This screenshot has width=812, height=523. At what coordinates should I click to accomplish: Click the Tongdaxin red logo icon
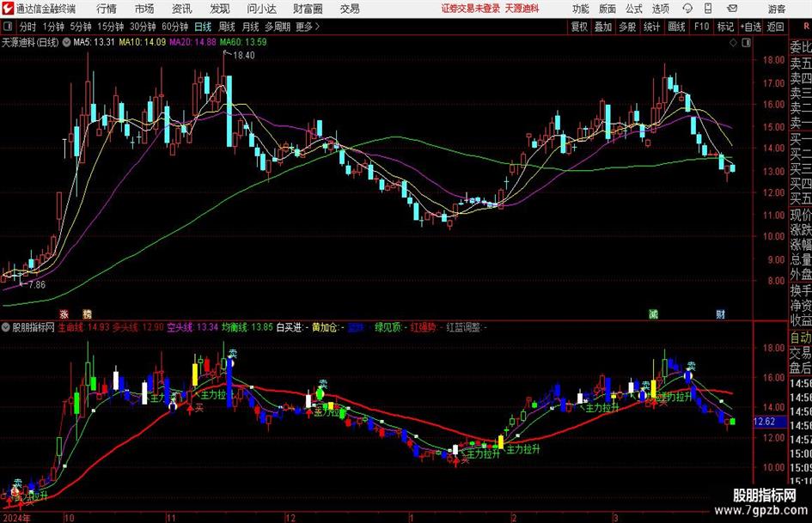pos(7,9)
